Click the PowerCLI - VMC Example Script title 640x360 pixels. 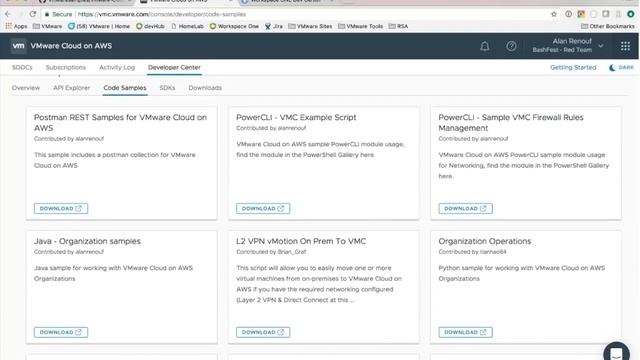[296, 117]
